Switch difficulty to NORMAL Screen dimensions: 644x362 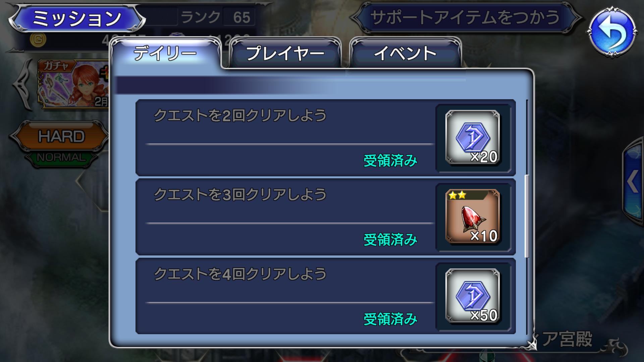61,158
